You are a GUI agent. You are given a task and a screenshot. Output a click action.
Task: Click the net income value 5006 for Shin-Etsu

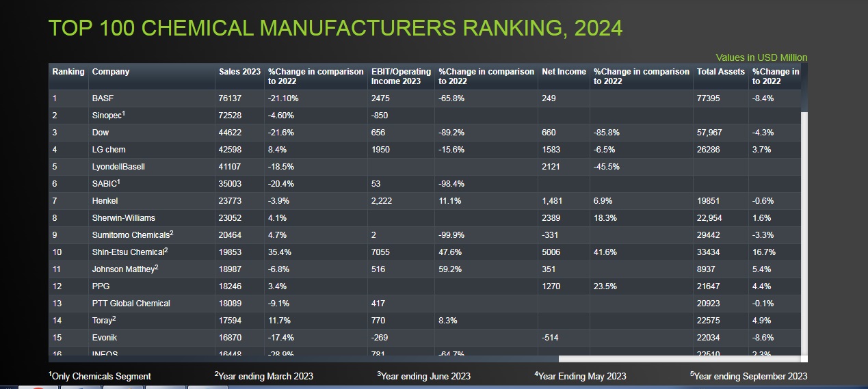click(551, 252)
